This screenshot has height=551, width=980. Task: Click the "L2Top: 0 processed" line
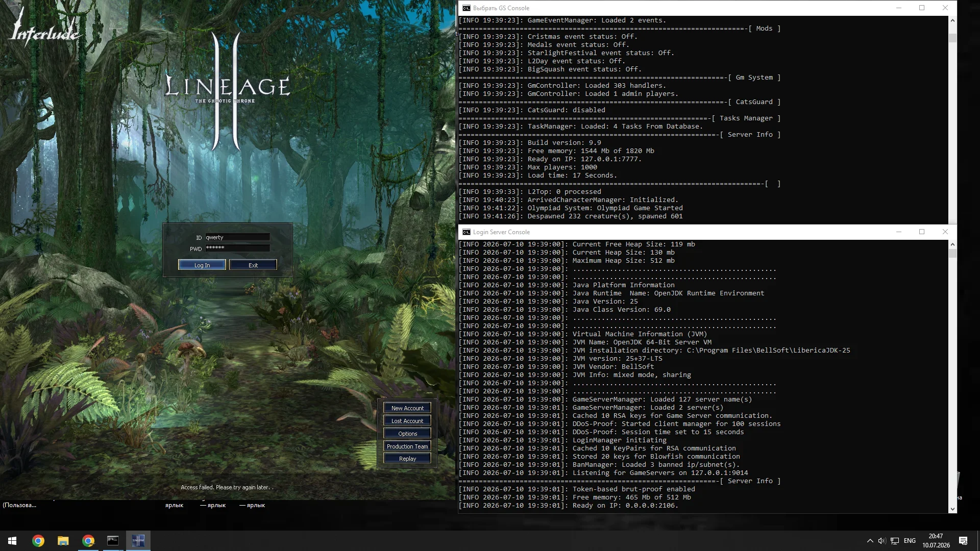(x=530, y=192)
